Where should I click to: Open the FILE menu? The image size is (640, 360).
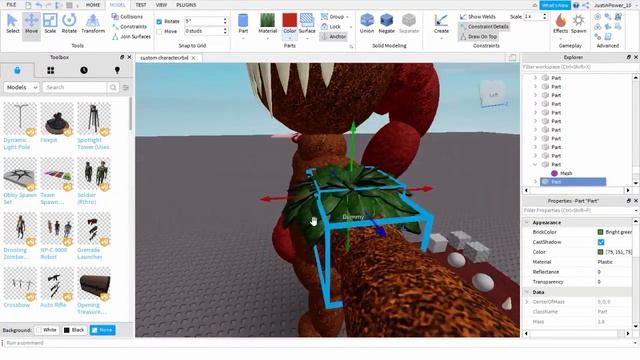pyautogui.click(x=11, y=5)
